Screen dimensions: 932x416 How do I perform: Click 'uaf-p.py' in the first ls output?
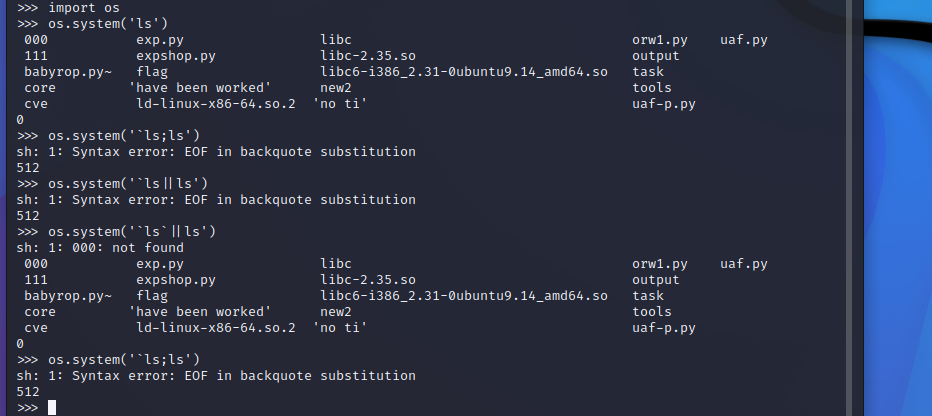664,104
